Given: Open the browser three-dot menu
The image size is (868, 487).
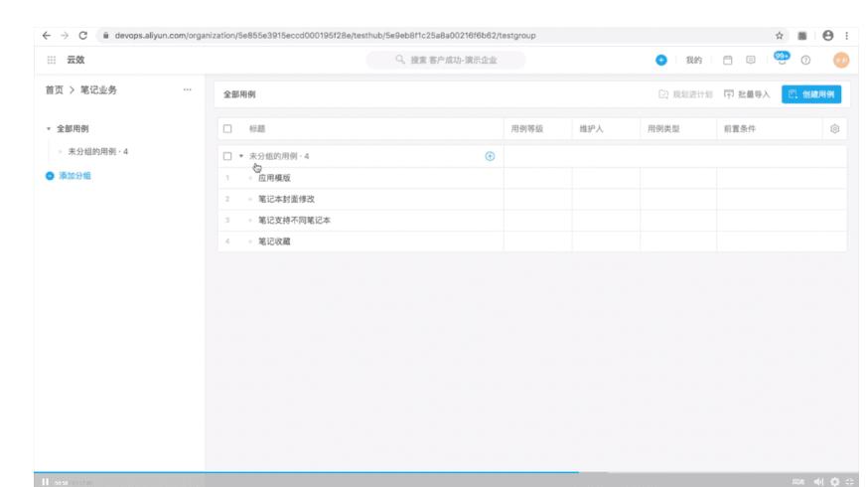Looking at the screenshot, I should [x=847, y=36].
